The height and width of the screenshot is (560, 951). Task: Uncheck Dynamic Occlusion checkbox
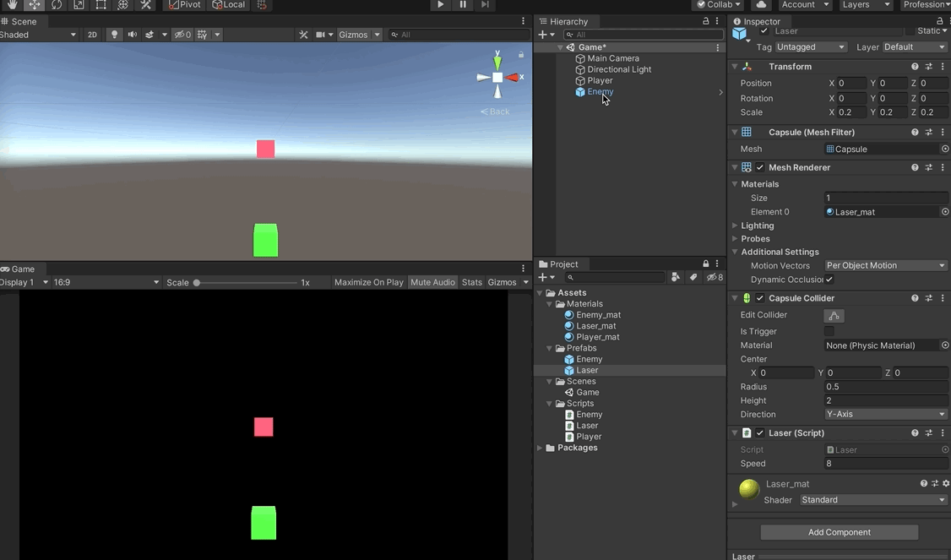[829, 279]
